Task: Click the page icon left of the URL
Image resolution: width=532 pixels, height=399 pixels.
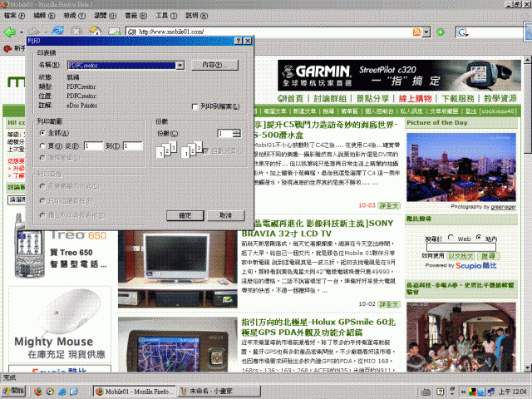Action: (131, 32)
